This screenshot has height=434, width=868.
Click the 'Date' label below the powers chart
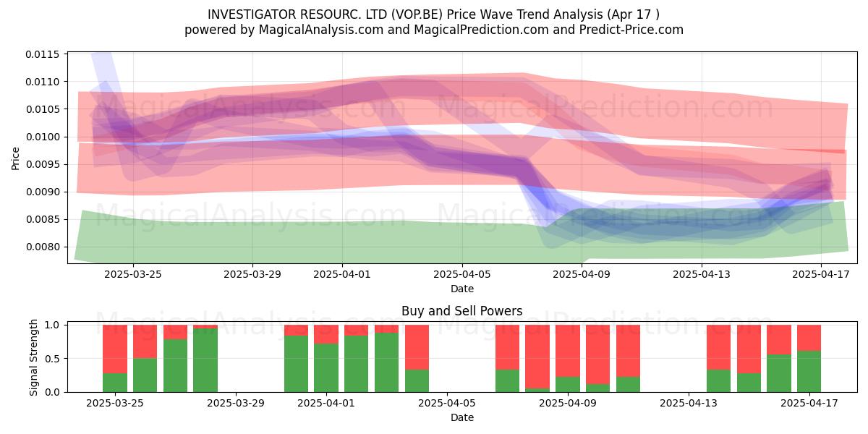(x=462, y=417)
